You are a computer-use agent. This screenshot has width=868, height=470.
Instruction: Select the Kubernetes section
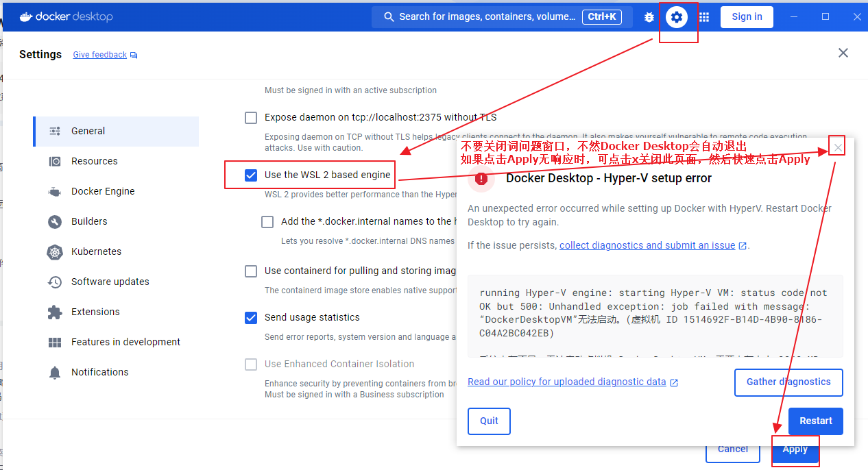click(116, 251)
